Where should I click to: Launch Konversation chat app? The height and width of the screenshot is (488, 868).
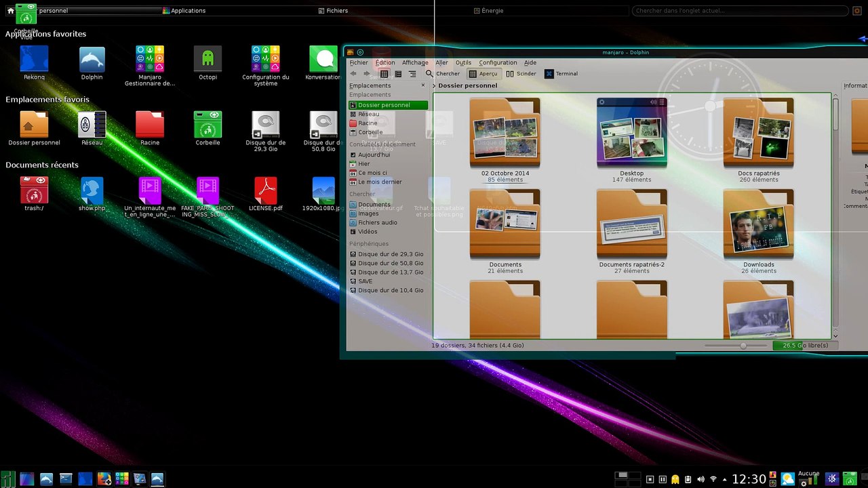(324, 63)
